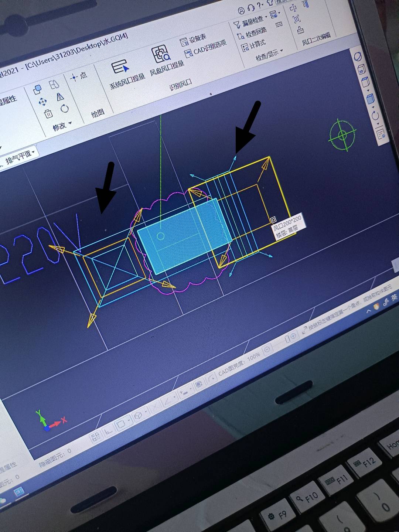The image size is (399, 532).
Task: Click the 风口二次编辑 group label
Action: (316, 39)
